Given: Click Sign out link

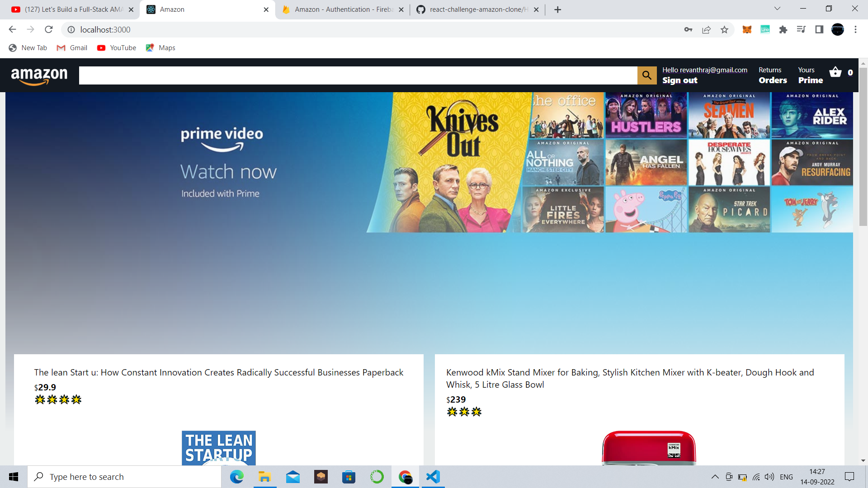Looking at the screenshot, I should (x=679, y=80).
